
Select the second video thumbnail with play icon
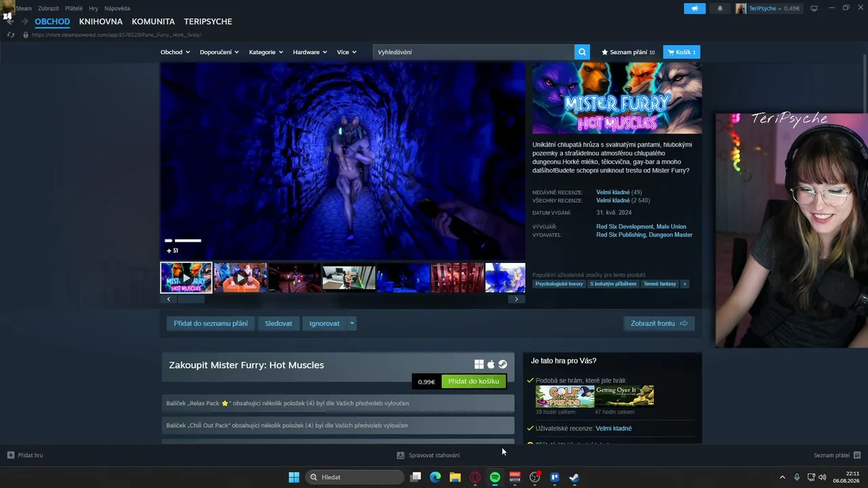240,278
